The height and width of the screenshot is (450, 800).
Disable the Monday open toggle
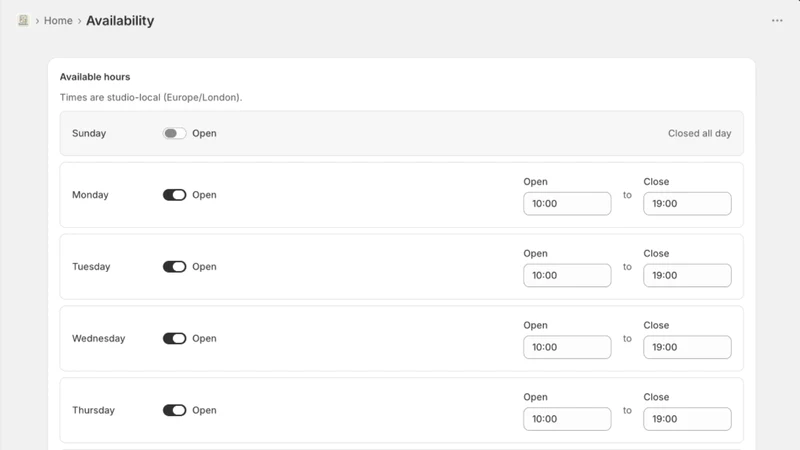point(174,195)
